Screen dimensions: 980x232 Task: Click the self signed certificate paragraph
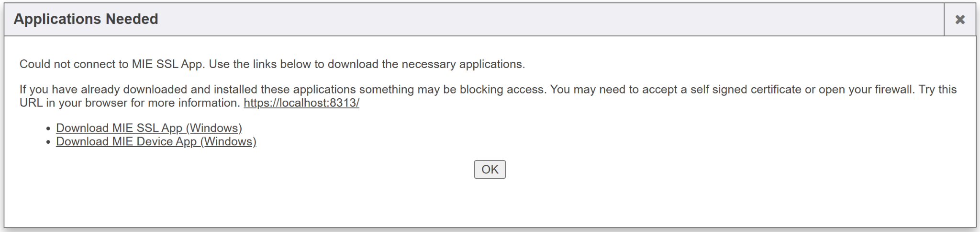pos(488,90)
